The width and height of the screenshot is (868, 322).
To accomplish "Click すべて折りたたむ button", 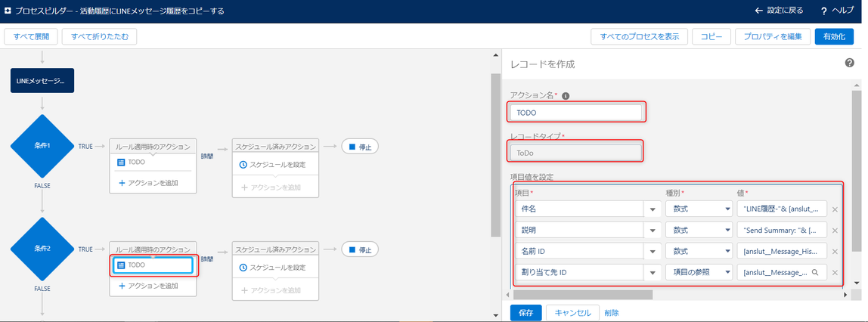I will [99, 37].
